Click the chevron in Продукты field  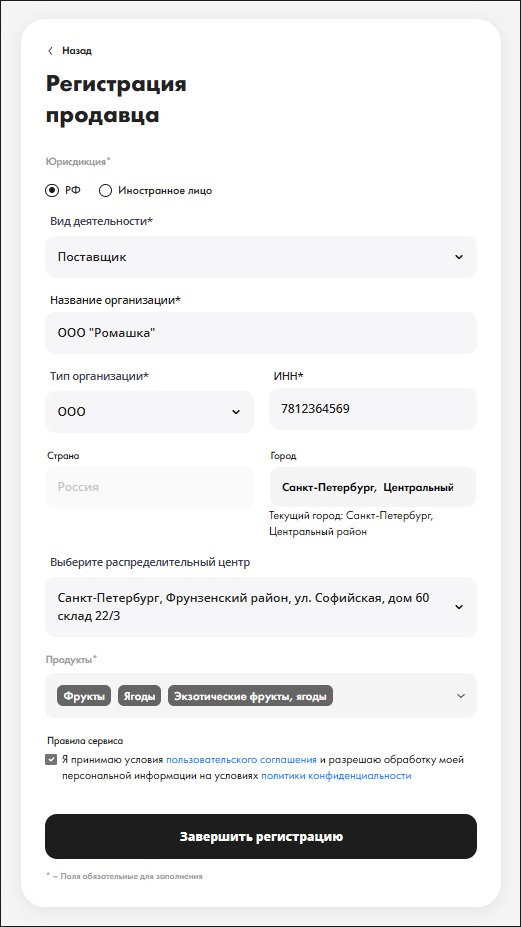[461, 696]
